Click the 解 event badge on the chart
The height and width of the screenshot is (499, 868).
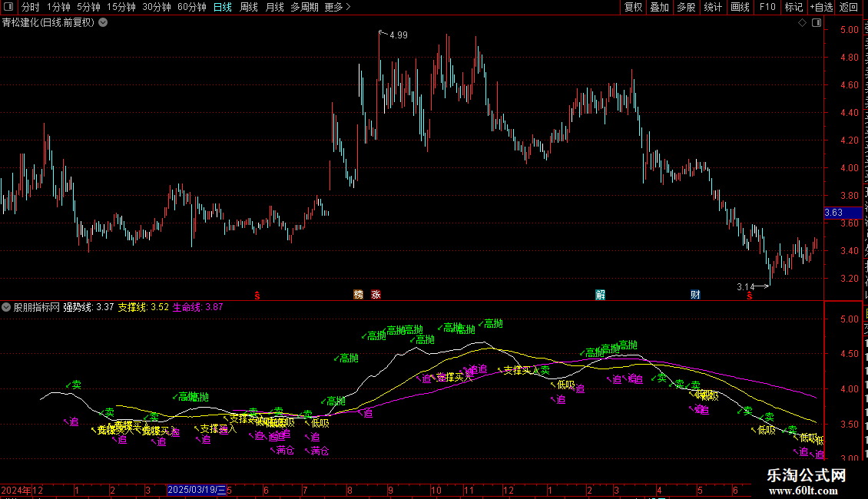pyautogui.click(x=600, y=294)
